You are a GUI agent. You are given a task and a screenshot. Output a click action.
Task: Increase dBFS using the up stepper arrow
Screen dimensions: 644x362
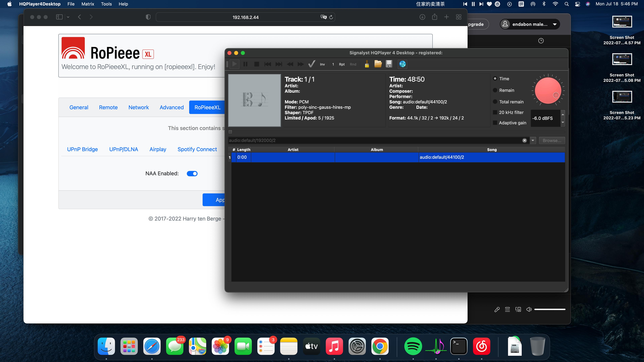point(563,115)
